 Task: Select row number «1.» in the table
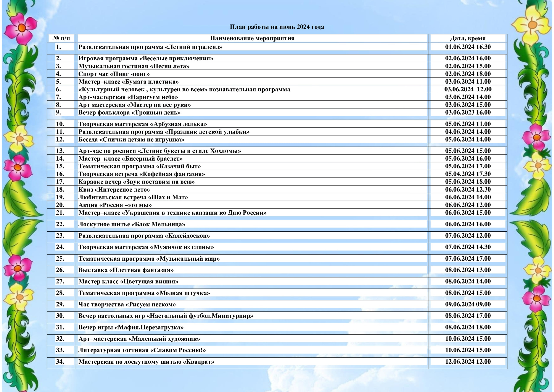tap(58, 47)
